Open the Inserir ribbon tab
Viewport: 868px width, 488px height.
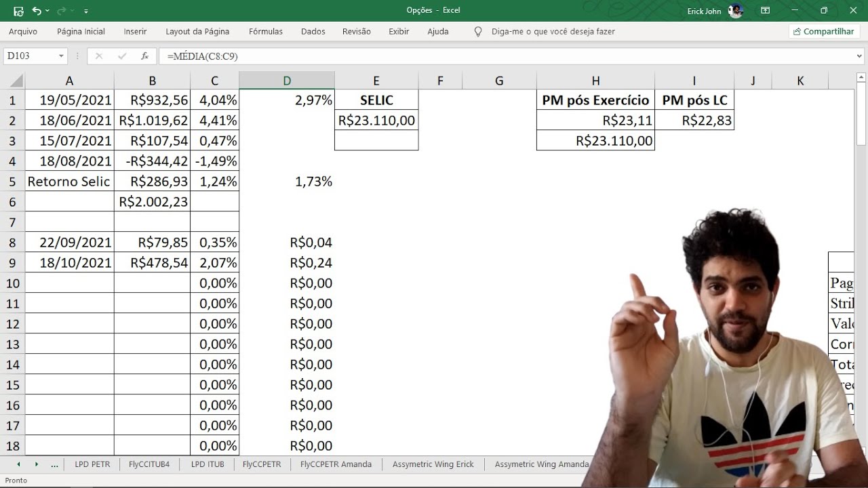pyautogui.click(x=135, y=31)
